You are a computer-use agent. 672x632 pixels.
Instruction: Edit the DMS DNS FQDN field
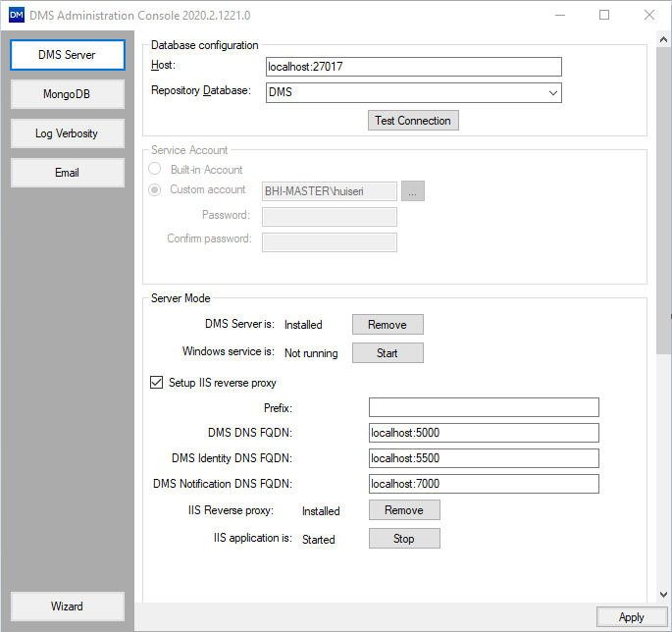click(483, 433)
